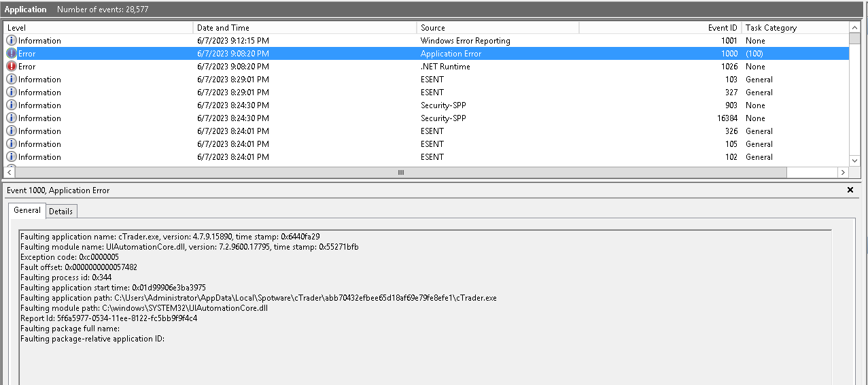The height and width of the screenshot is (385, 868).
Task: Click the information icon in event 326 row
Action: (12, 131)
